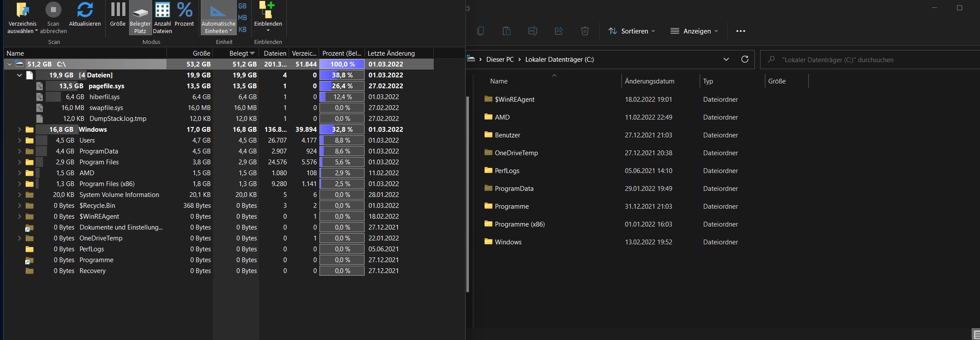Click Explorer share icon
980x340 pixels.
coord(559,31)
